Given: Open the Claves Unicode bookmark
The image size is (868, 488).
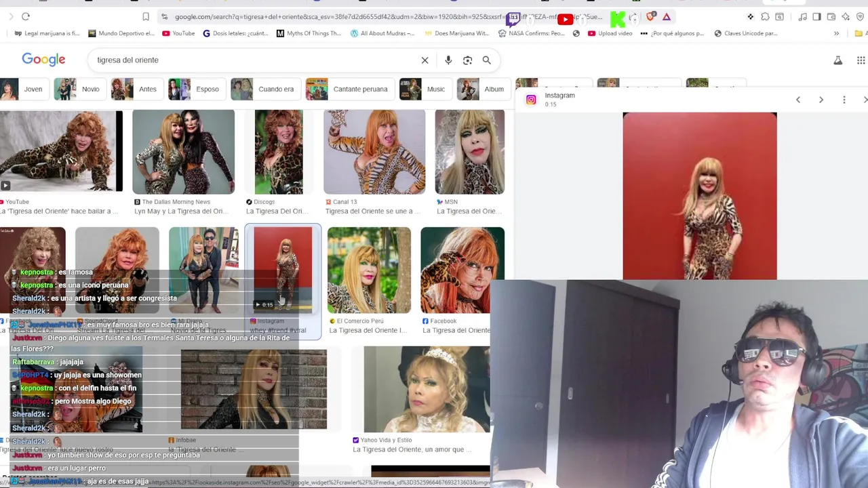Looking at the screenshot, I should pyautogui.click(x=746, y=33).
